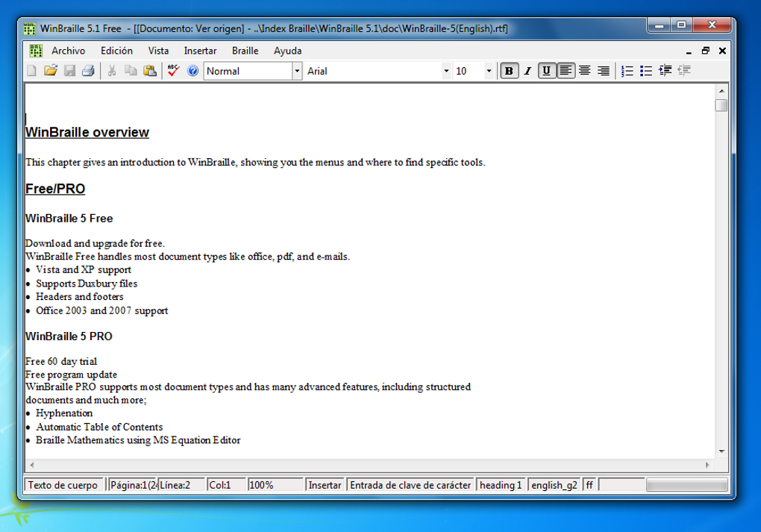This screenshot has height=532, width=761.
Task: Open the Normal style dropdown
Action: pos(297,71)
